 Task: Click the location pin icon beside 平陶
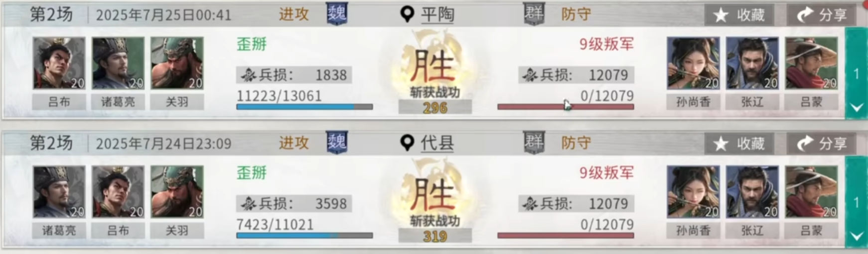click(x=408, y=14)
